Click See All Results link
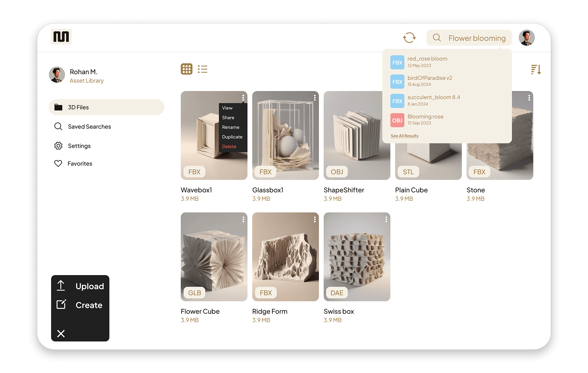Viewport: 588px width, 373px height. [x=404, y=136]
